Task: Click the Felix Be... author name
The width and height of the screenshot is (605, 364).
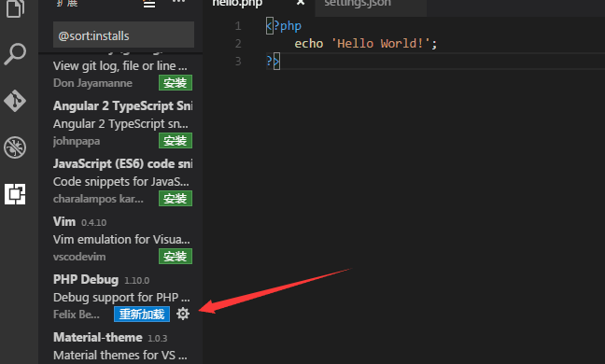Action: [76, 315]
